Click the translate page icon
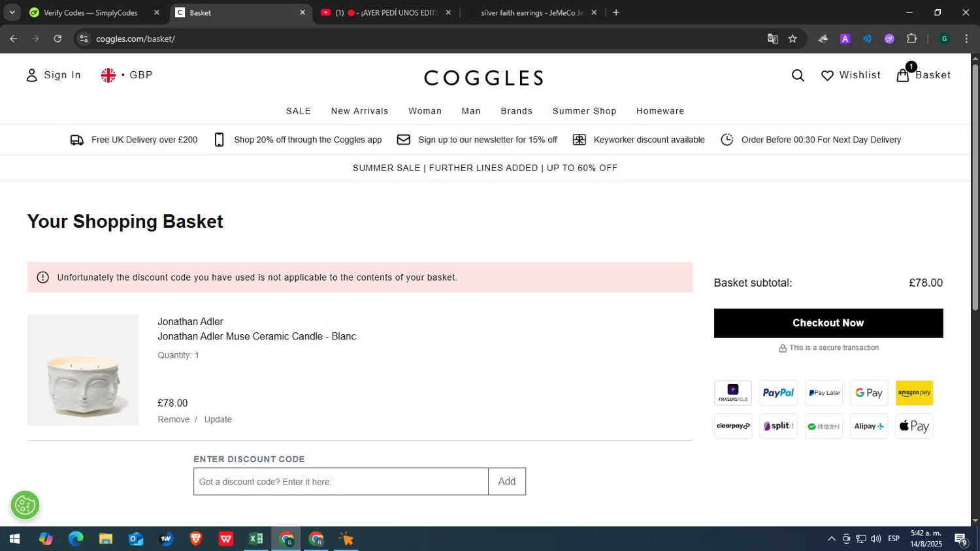 [x=773, y=39]
